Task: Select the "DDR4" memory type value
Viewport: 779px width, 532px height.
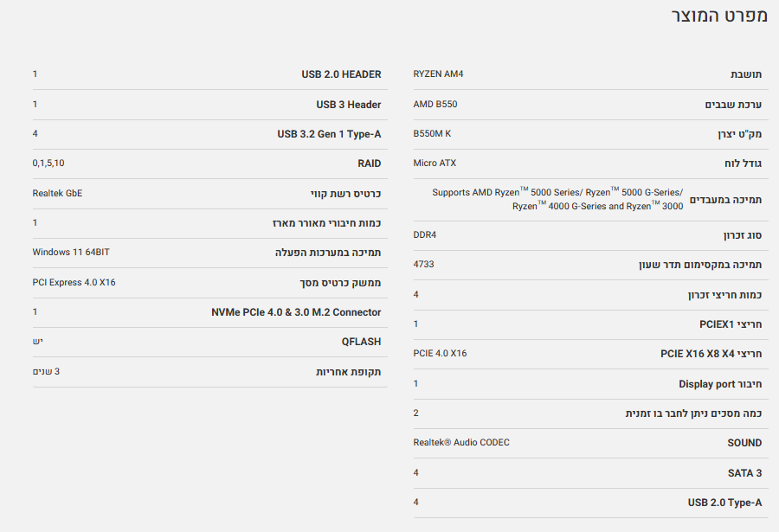Action: click(x=425, y=234)
